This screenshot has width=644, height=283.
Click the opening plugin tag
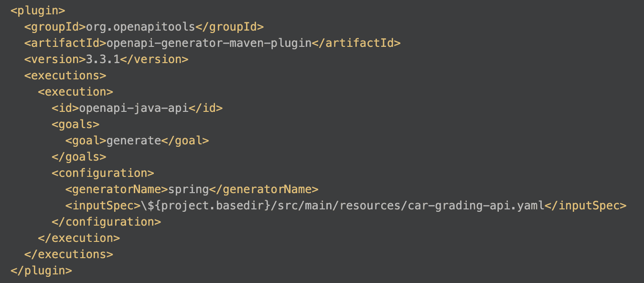click(x=38, y=11)
